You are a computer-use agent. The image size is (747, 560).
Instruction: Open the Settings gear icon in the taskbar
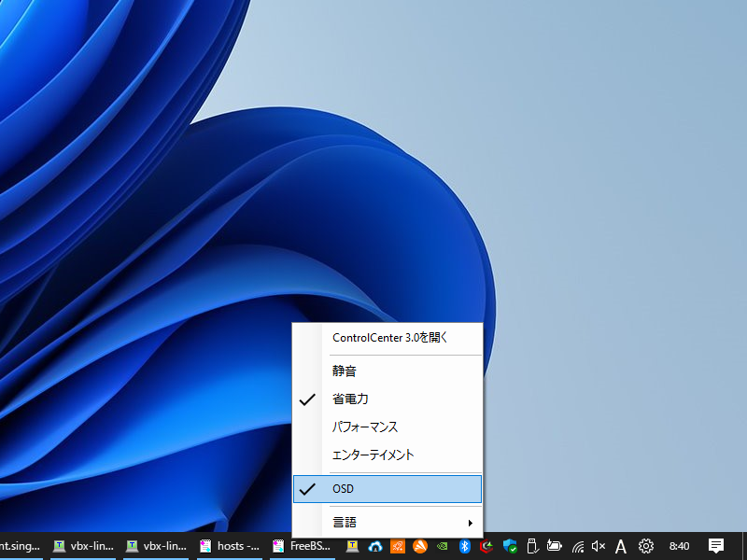click(x=645, y=546)
